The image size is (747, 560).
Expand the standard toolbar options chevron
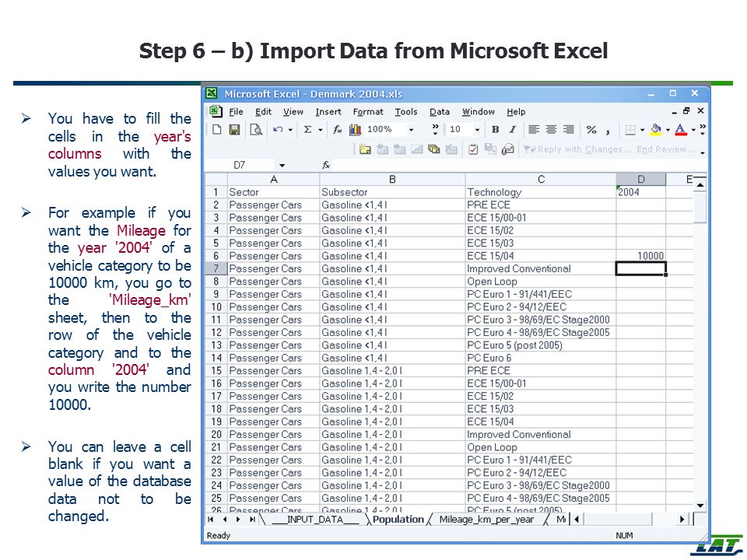tap(436, 130)
